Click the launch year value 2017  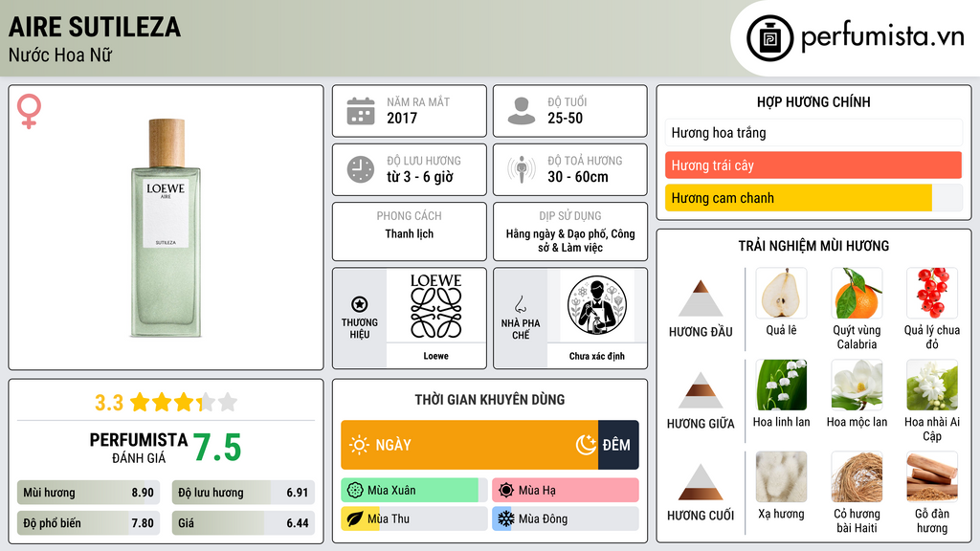(x=402, y=118)
